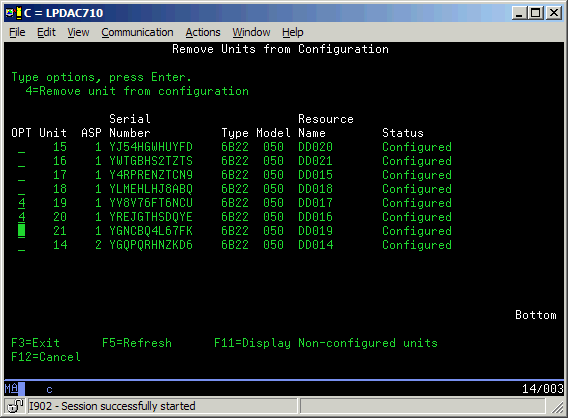
Task: Open the View menu
Action: point(78,32)
